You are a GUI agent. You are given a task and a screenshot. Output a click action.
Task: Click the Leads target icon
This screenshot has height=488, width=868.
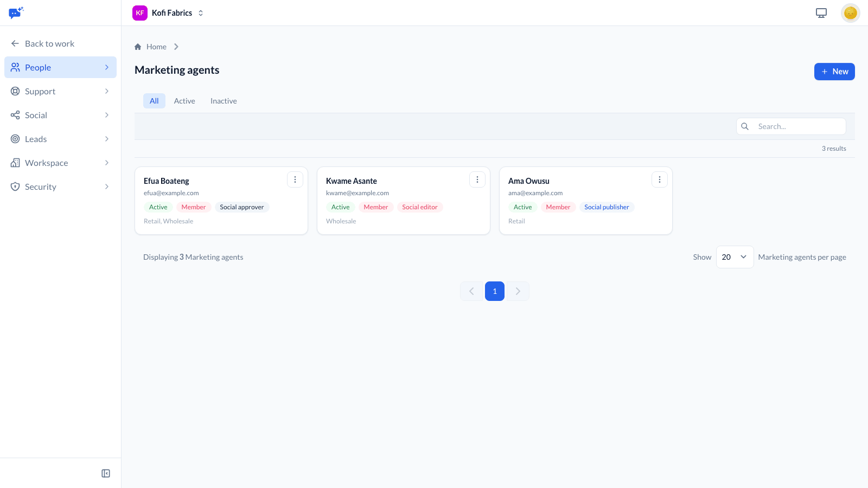[15, 139]
